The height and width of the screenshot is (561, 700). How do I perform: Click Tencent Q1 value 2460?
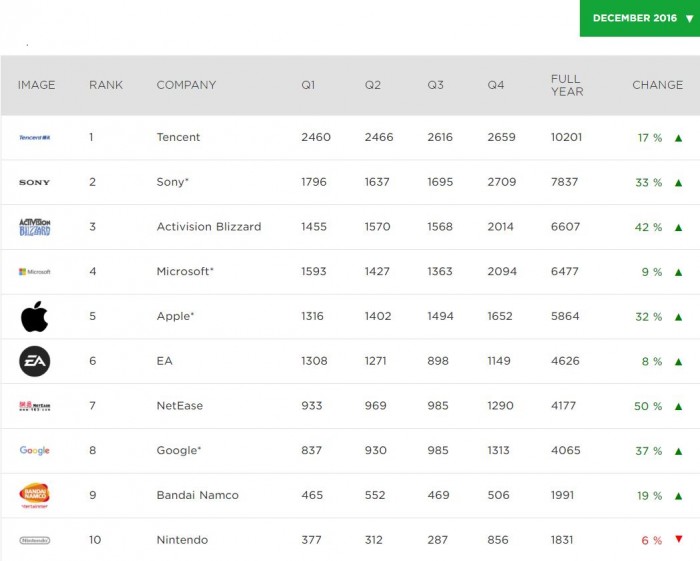pos(316,137)
